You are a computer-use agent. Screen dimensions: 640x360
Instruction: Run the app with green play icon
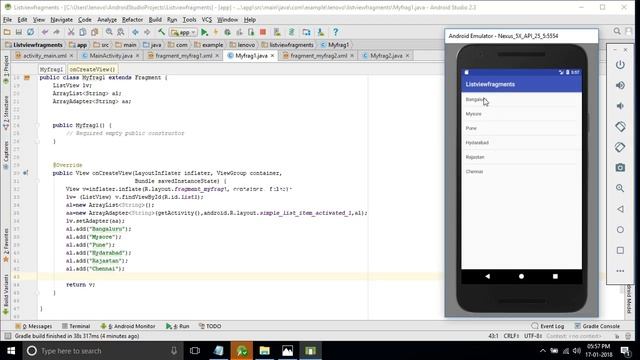(x=204, y=32)
